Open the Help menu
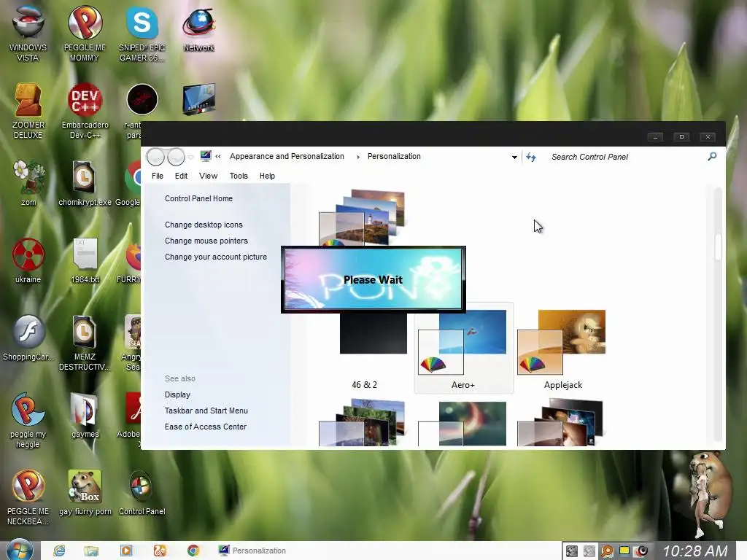Viewport: 747px width, 560px height. pos(267,176)
